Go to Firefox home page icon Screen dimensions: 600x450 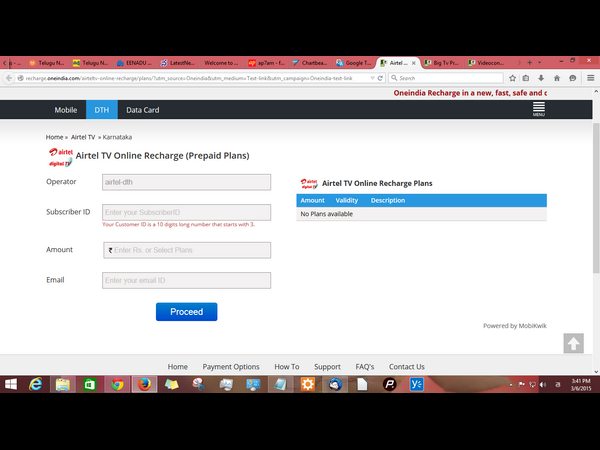click(x=559, y=77)
